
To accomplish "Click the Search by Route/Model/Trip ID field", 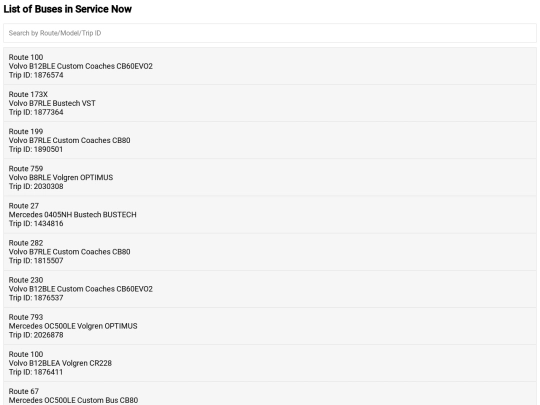I will (x=270, y=33).
